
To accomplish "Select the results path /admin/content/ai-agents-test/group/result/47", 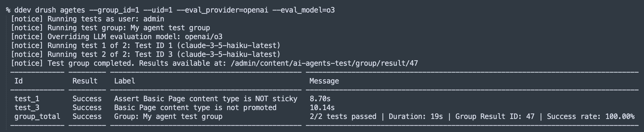I will pos(324,63).
